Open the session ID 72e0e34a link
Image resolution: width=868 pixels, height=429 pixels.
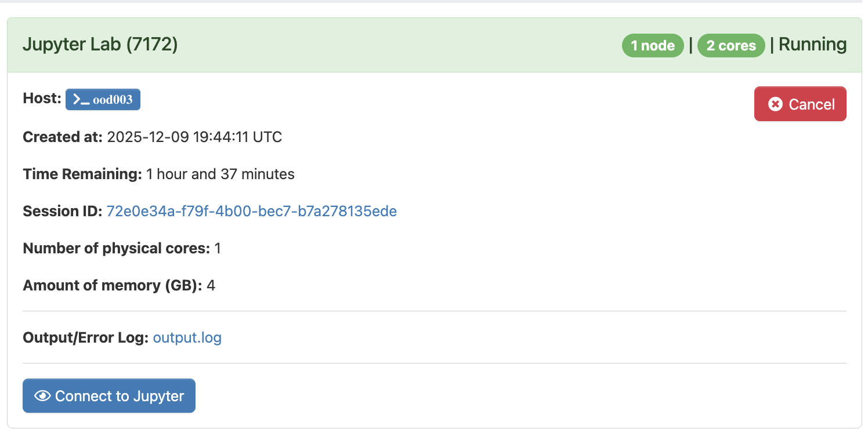click(x=251, y=212)
